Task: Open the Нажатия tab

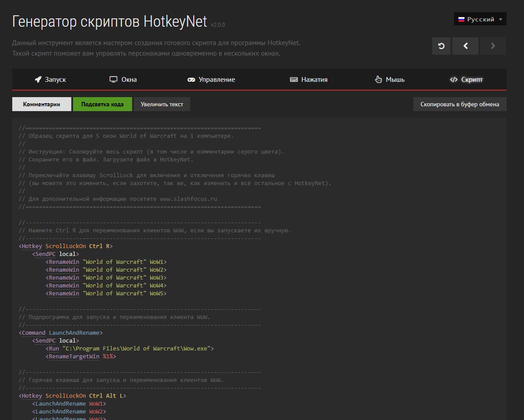Action: [308, 80]
